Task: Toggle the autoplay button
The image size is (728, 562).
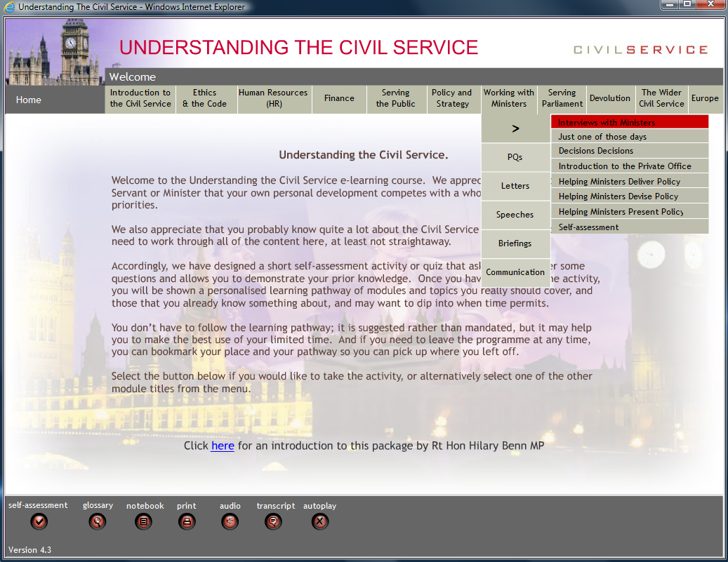Action: (319, 521)
